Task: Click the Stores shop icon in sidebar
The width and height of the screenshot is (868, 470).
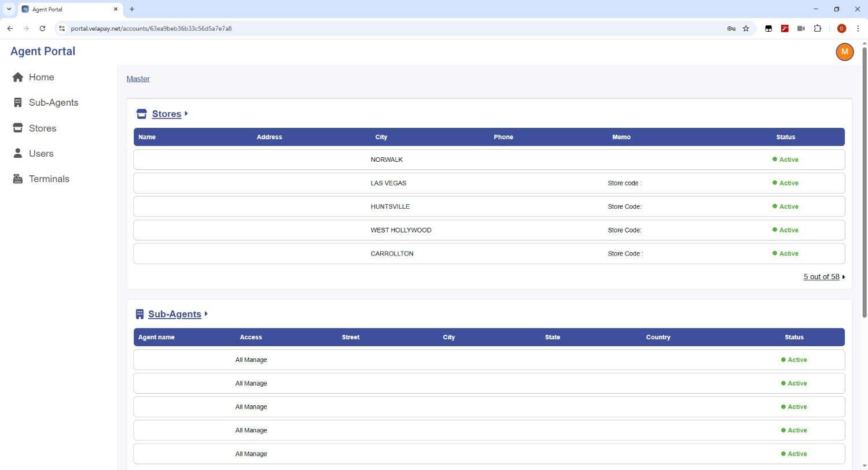Action: (x=18, y=128)
